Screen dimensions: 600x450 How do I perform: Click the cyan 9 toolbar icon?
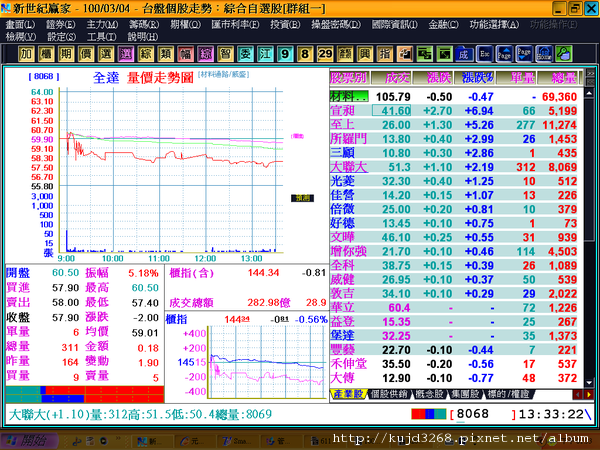[x=285, y=54]
